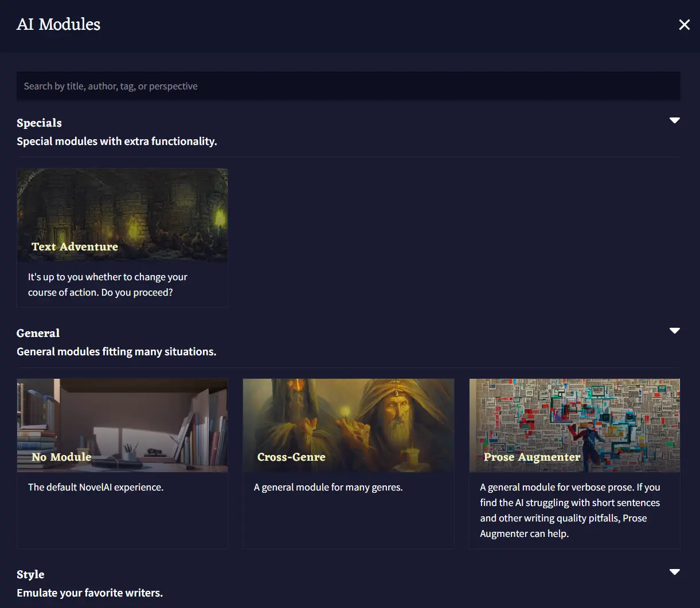Collapse the Specials section arrow

675,120
